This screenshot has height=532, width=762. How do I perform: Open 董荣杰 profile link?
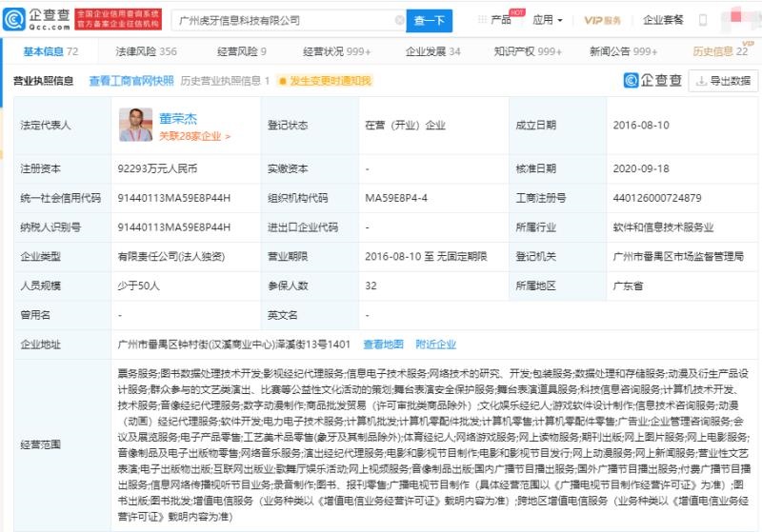click(x=178, y=118)
